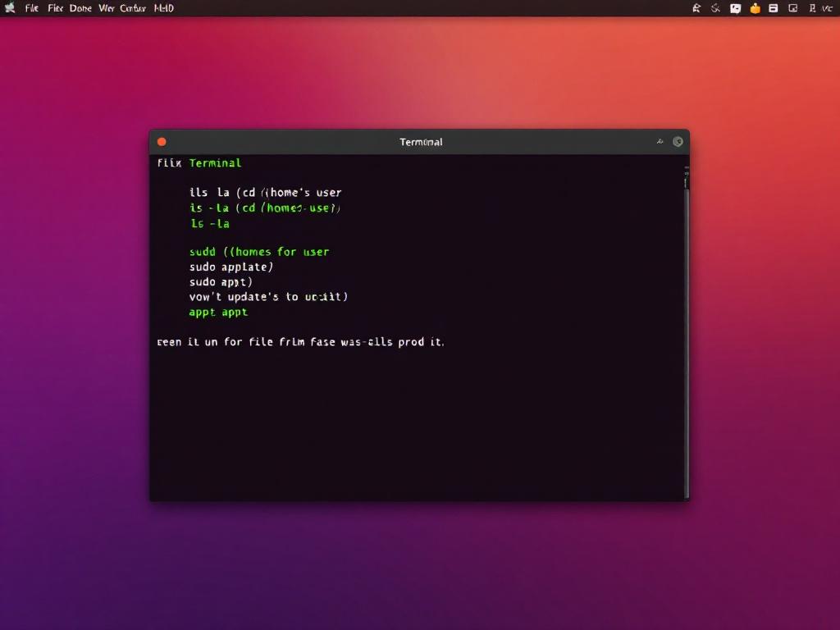Click the first tray icon left of the others
The height and width of the screenshot is (630, 840).
696,8
